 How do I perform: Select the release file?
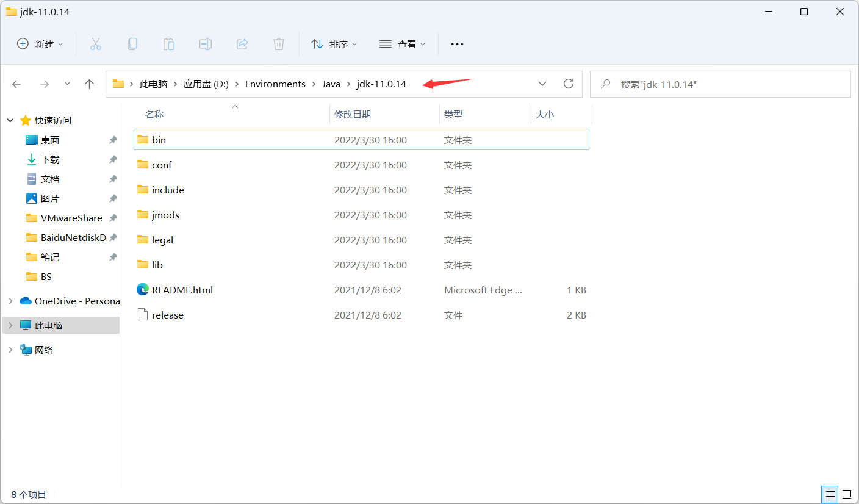pyautogui.click(x=361, y=315)
